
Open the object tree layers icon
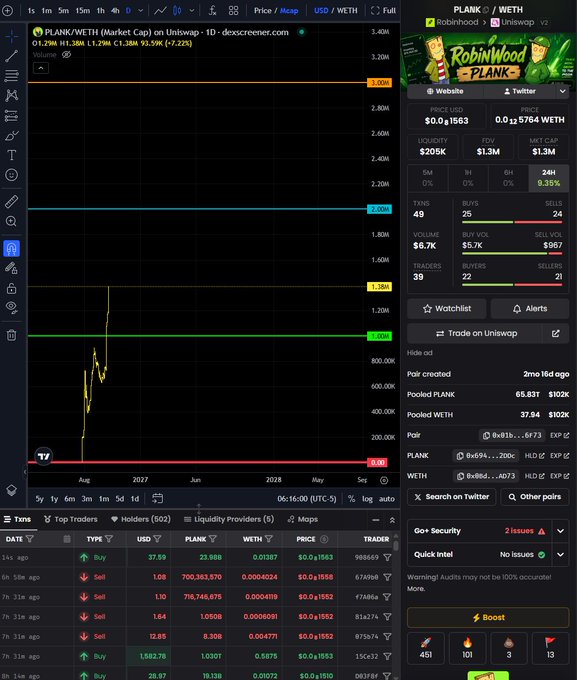tap(12, 490)
